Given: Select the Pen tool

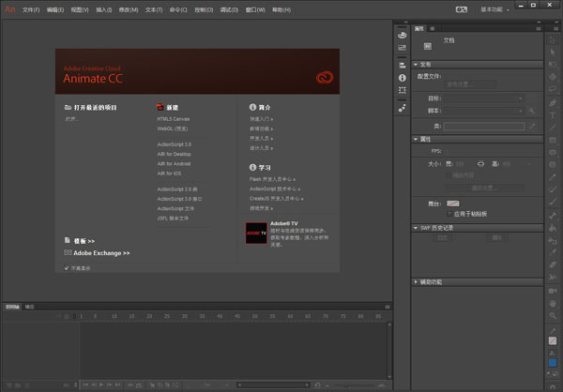Looking at the screenshot, I should [553, 102].
